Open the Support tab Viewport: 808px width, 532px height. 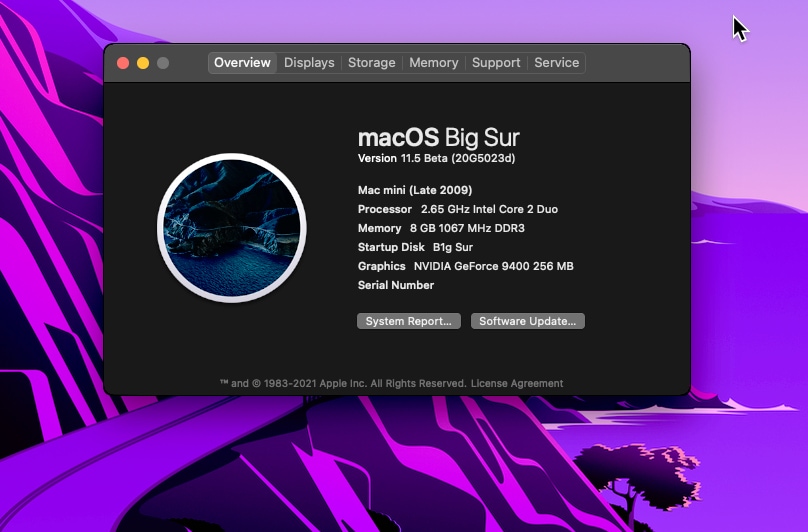click(x=496, y=63)
